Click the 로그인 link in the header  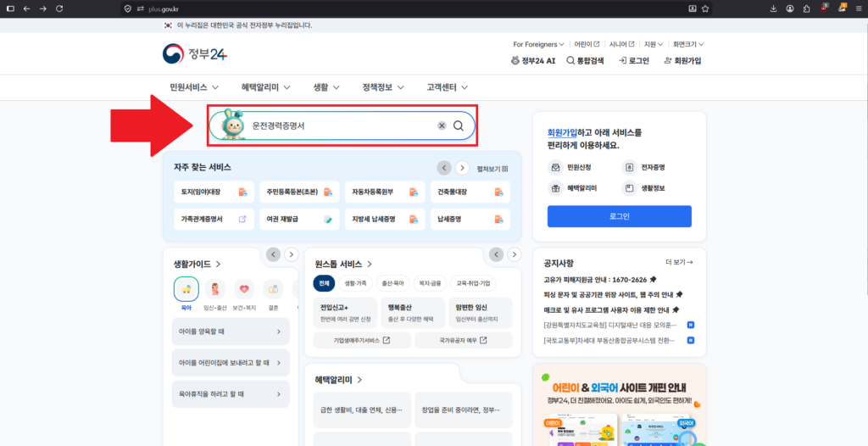(634, 61)
